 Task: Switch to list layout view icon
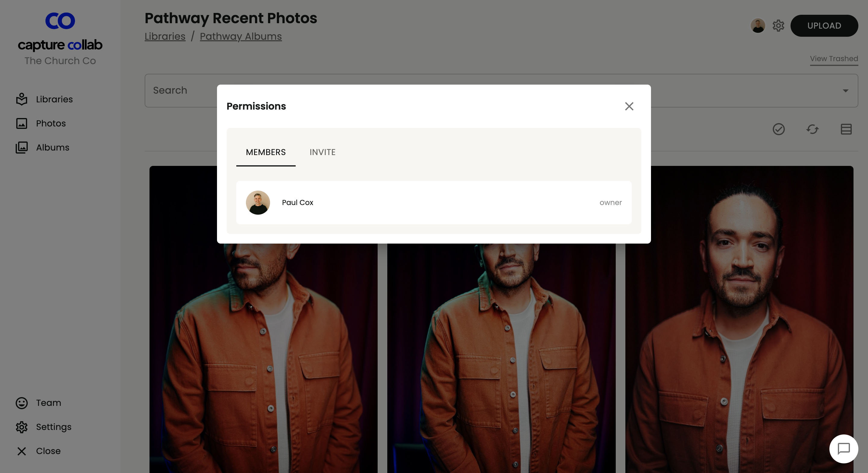[846, 129]
